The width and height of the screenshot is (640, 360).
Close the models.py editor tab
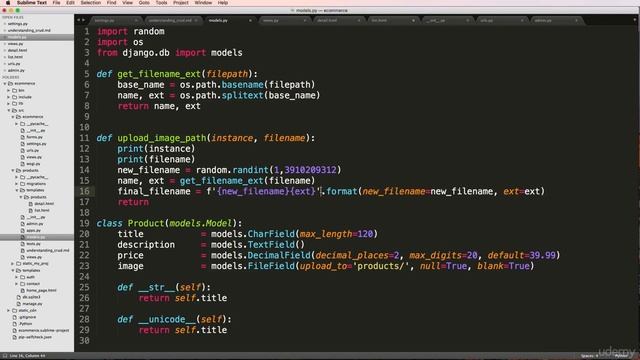[x=250, y=20]
